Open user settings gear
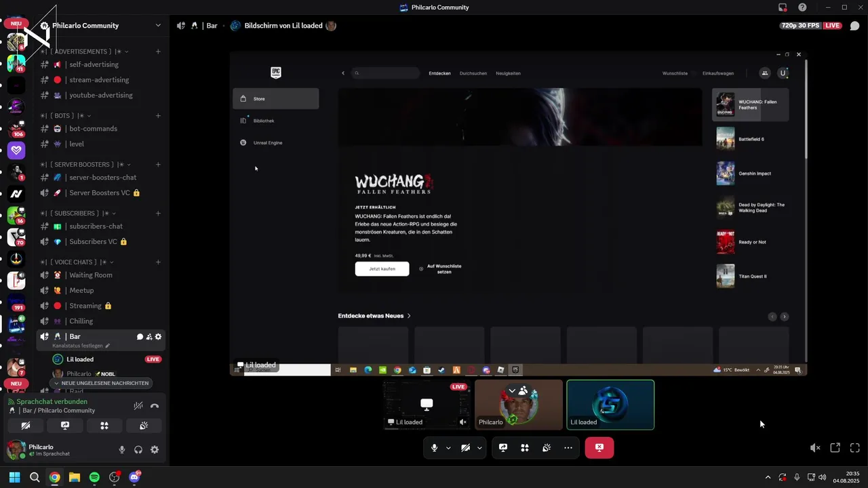The width and height of the screenshot is (868, 488). (x=155, y=449)
